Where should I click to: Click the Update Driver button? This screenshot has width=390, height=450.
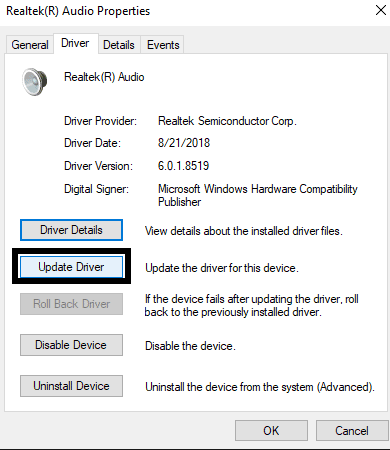(71, 267)
